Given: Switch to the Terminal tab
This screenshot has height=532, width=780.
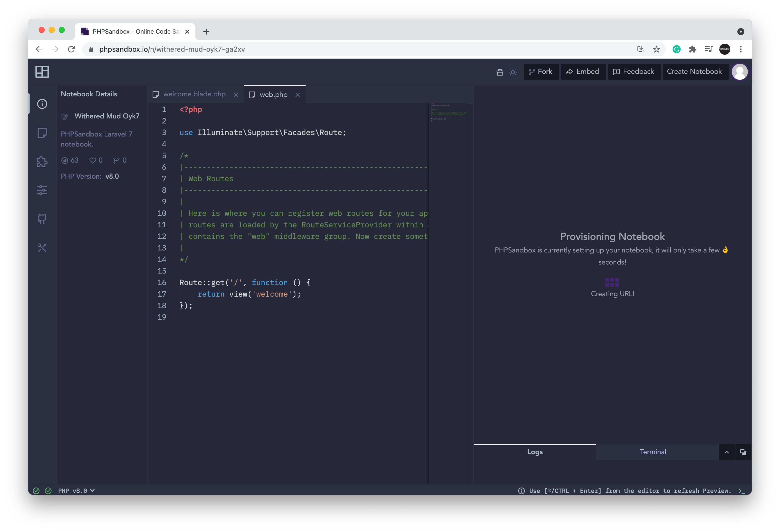Looking at the screenshot, I should [x=653, y=452].
